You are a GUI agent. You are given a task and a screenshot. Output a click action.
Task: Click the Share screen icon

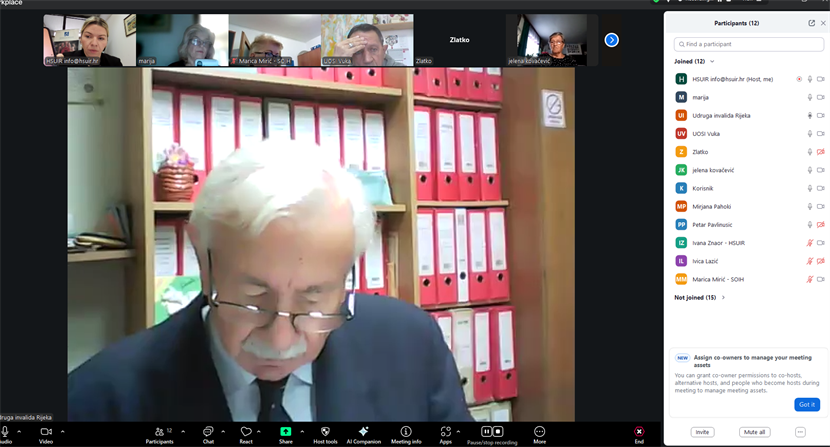pyautogui.click(x=286, y=432)
